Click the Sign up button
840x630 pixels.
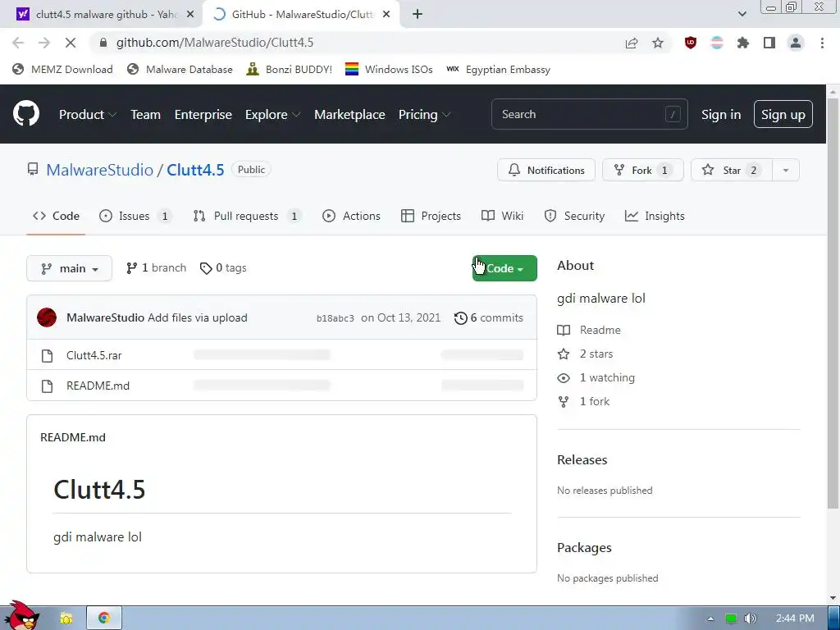click(783, 114)
